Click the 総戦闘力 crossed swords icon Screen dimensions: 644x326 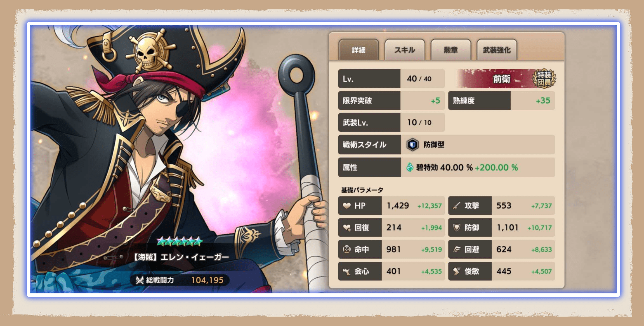[139, 280]
